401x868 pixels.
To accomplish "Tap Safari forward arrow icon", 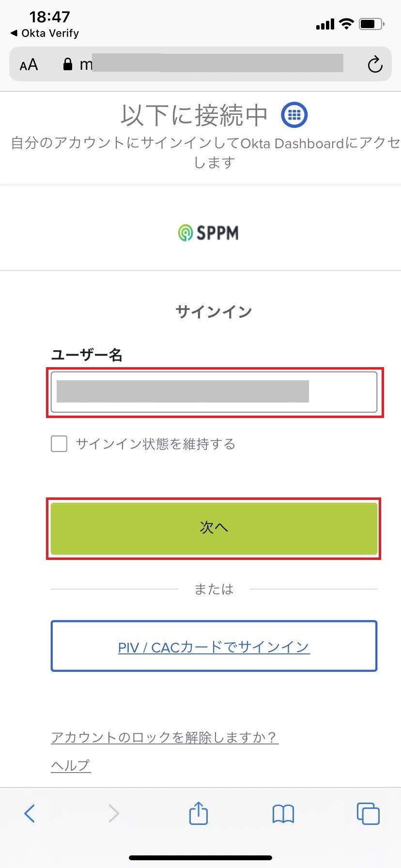I will (x=114, y=813).
